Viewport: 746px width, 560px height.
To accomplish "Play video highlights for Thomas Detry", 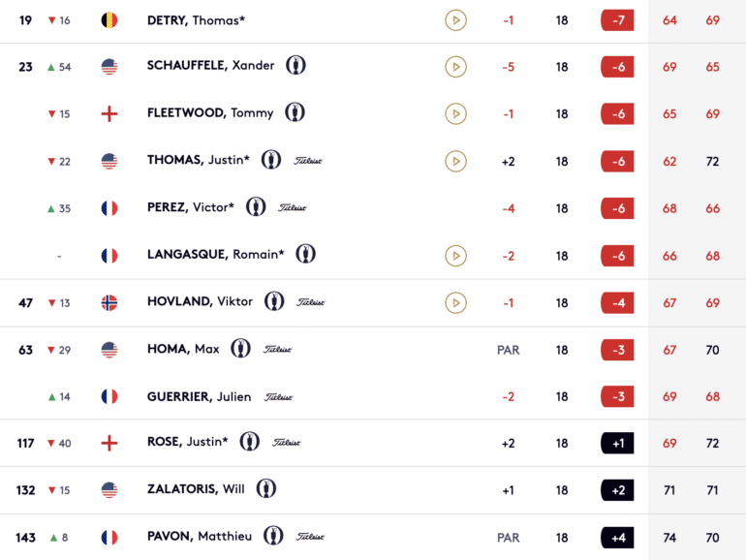I will click(x=455, y=20).
